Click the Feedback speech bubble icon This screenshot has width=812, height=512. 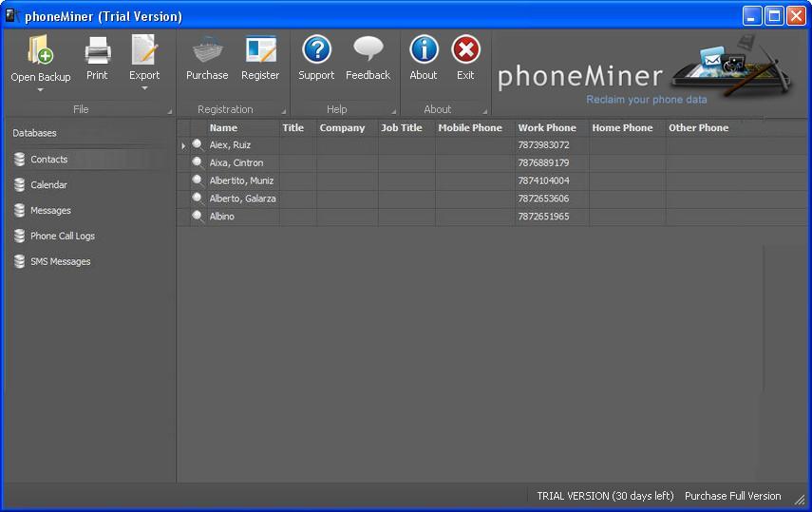click(368, 48)
